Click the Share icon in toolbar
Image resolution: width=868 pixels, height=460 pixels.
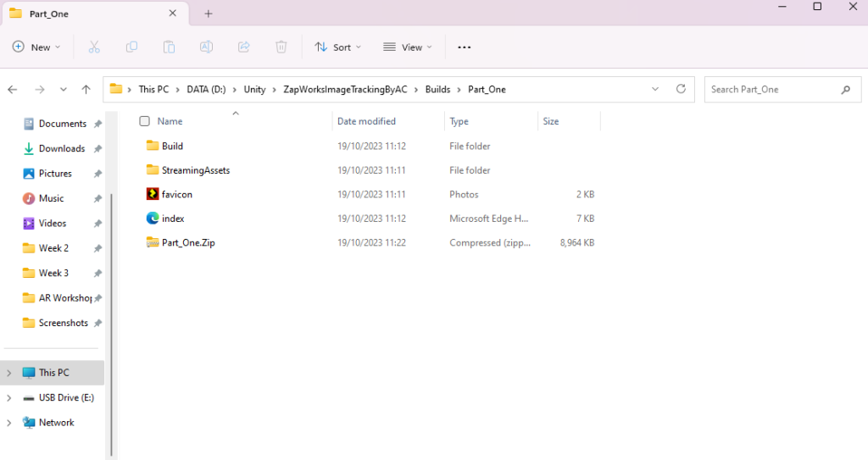244,47
